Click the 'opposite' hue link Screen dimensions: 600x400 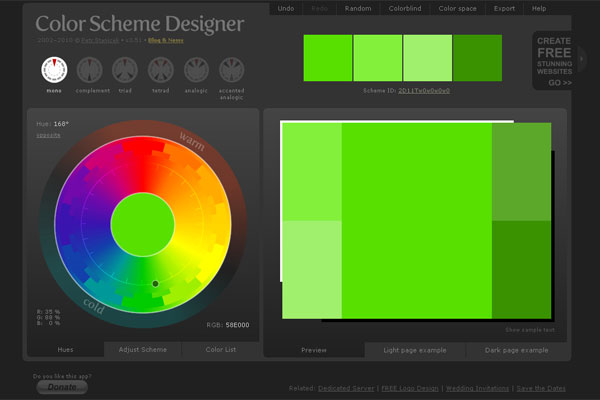[x=49, y=134]
